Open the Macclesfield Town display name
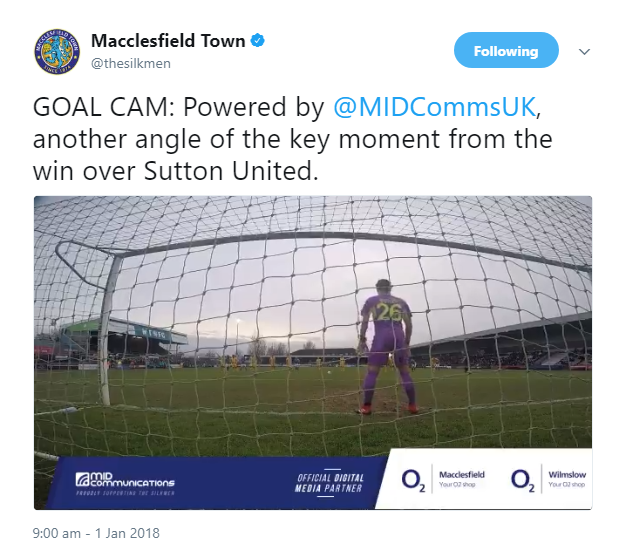Screen dimensions: 621x553 167,41
